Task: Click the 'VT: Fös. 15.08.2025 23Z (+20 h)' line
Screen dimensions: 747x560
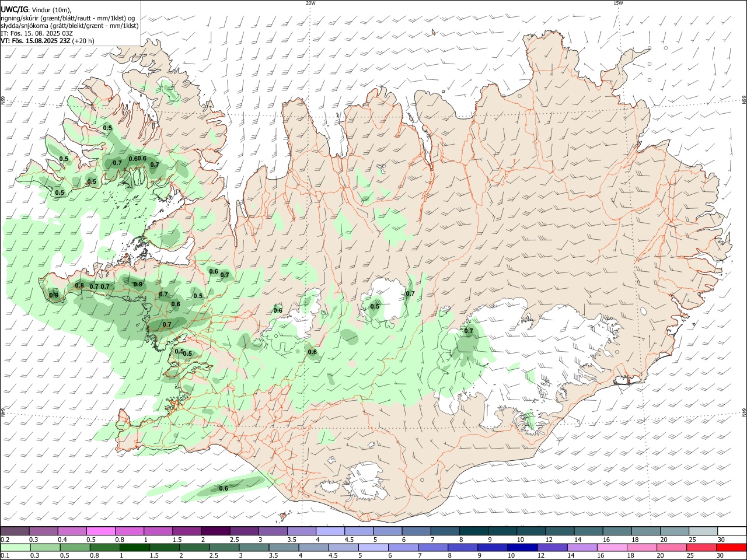Action: pos(47,41)
